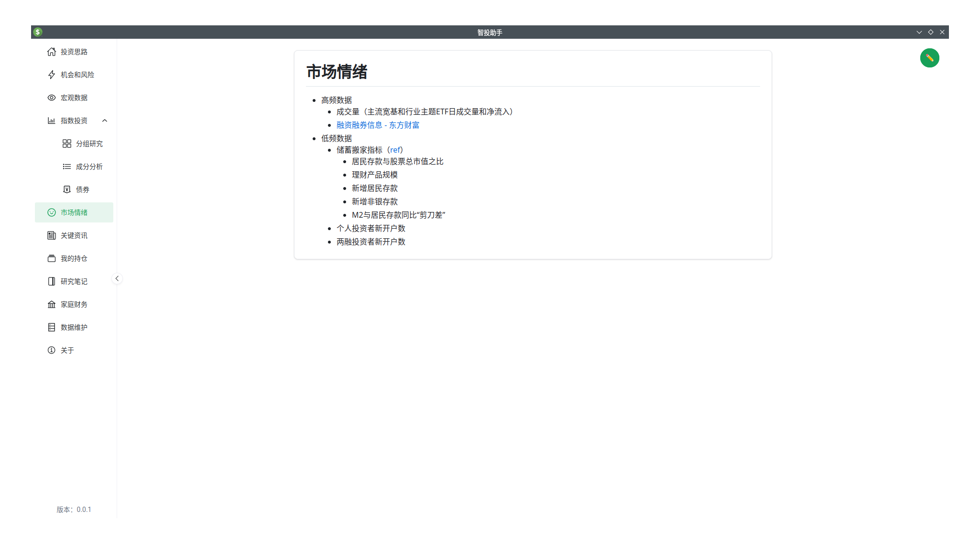Open 我的持仓 via the wallet icon
Image resolution: width=980 pixels, height=555 pixels.
pyautogui.click(x=52, y=258)
